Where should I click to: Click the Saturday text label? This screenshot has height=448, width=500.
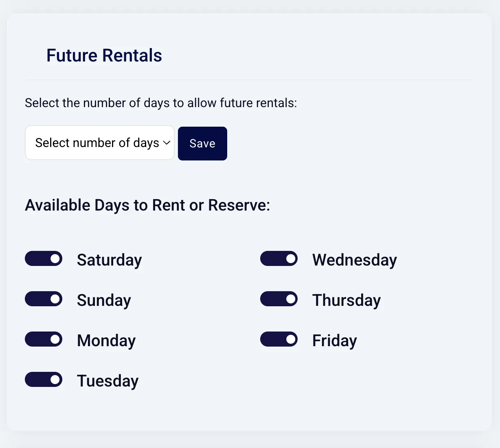click(x=110, y=260)
